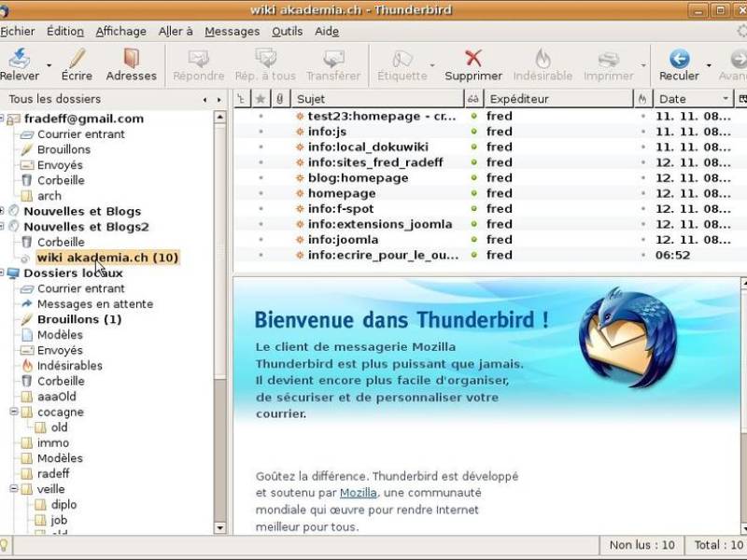Viewport: 747px width, 560px height.
Task: Click the Transférer forward icon
Action: pyautogui.click(x=333, y=59)
